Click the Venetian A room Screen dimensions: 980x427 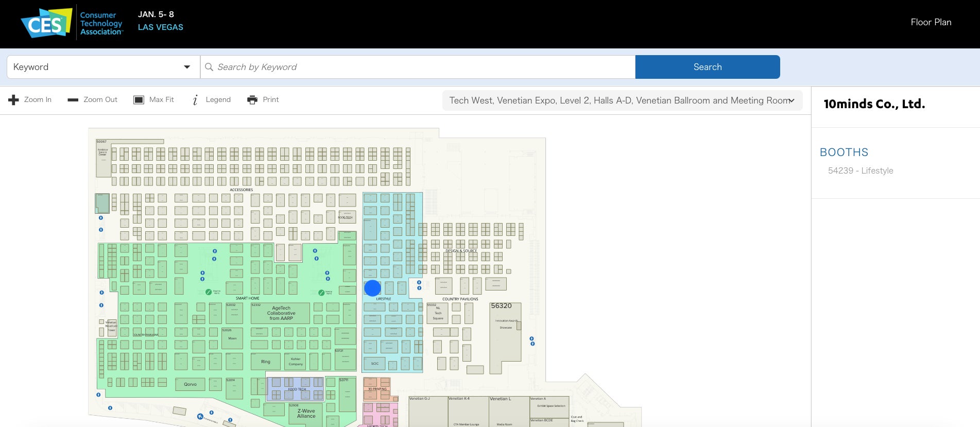pyautogui.click(x=549, y=407)
